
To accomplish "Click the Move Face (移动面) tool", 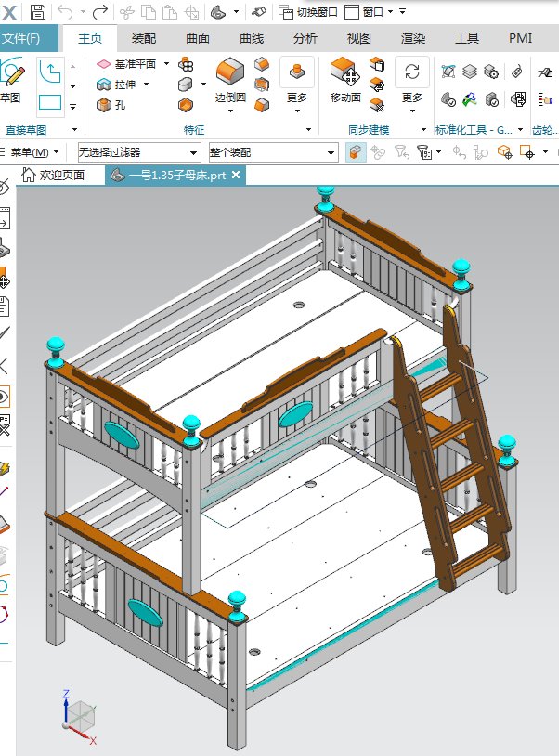I will tap(344, 77).
